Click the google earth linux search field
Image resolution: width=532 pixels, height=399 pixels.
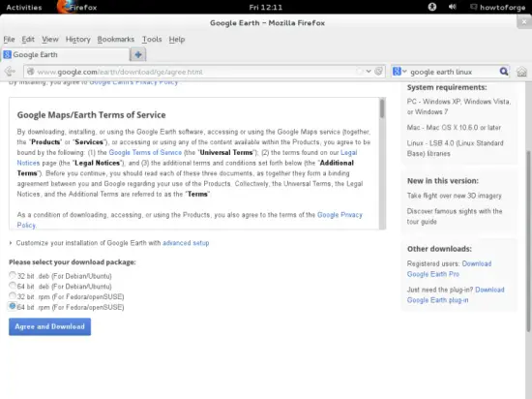coord(452,72)
